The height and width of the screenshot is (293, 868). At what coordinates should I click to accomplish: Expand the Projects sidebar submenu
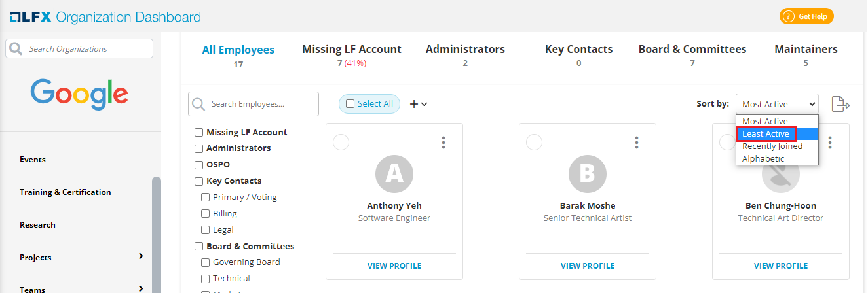(141, 256)
